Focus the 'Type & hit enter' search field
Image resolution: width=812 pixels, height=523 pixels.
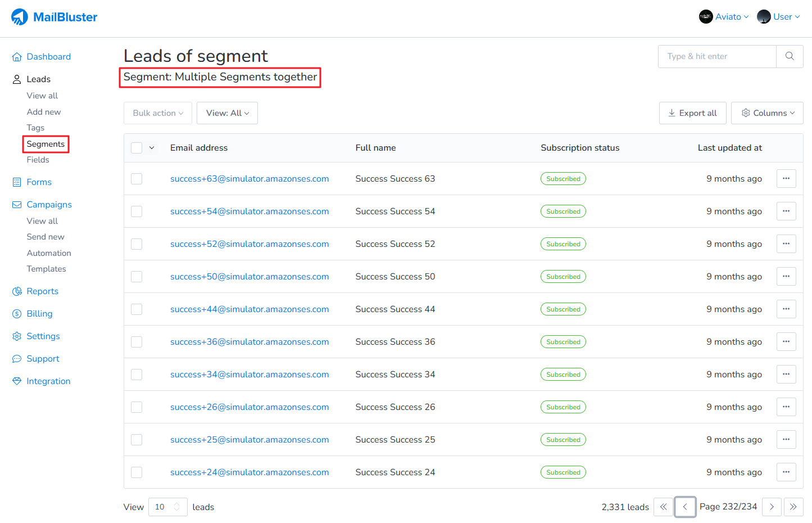pyautogui.click(x=717, y=56)
